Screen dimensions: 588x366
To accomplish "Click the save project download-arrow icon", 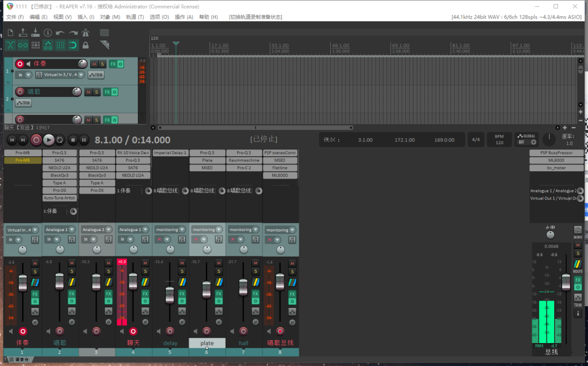I will pos(35,33).
